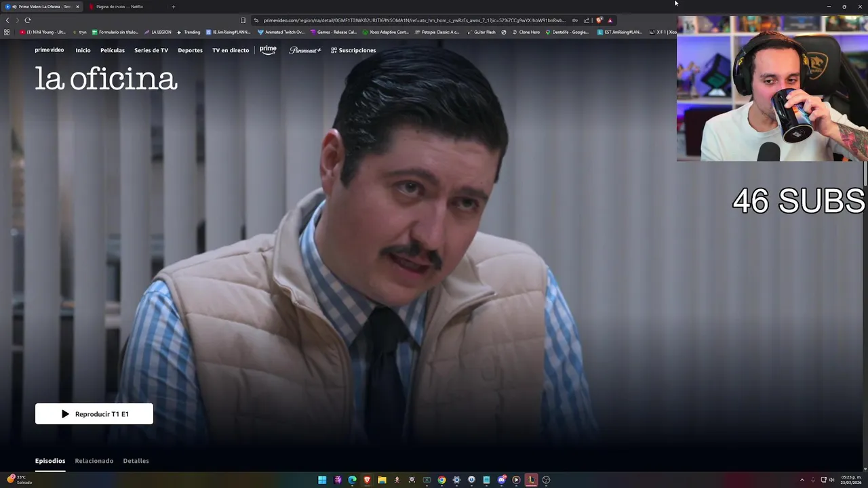Screen dimensions: 868x488
Task: Open the Brave Rewards triangle icon
Action: point(610,20)
